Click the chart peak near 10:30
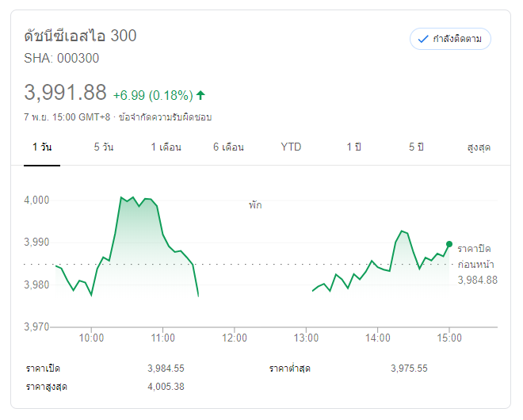 pyautogui.click(x=122, y=197)
